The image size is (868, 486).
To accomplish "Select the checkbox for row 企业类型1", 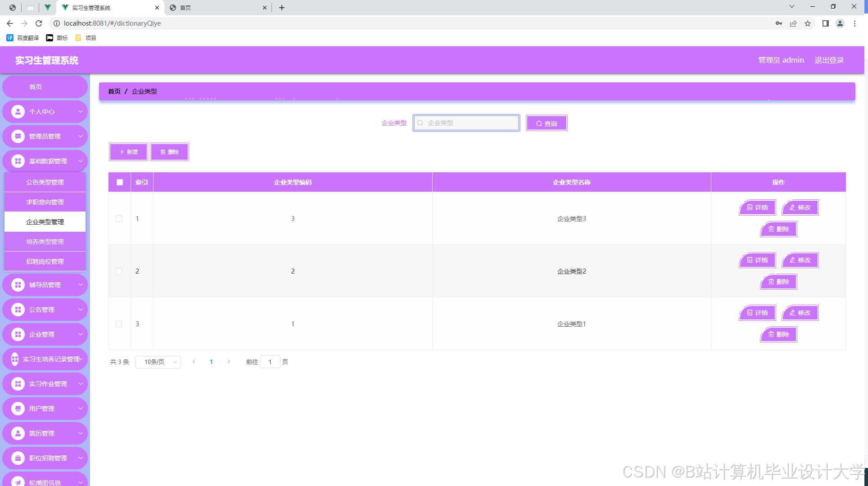I will [x=119, y=324].
